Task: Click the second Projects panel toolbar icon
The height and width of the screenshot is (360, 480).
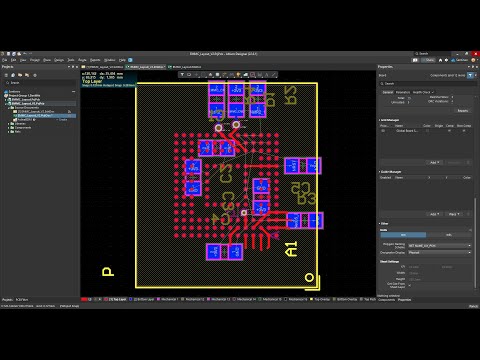Action: coord(13,75)
